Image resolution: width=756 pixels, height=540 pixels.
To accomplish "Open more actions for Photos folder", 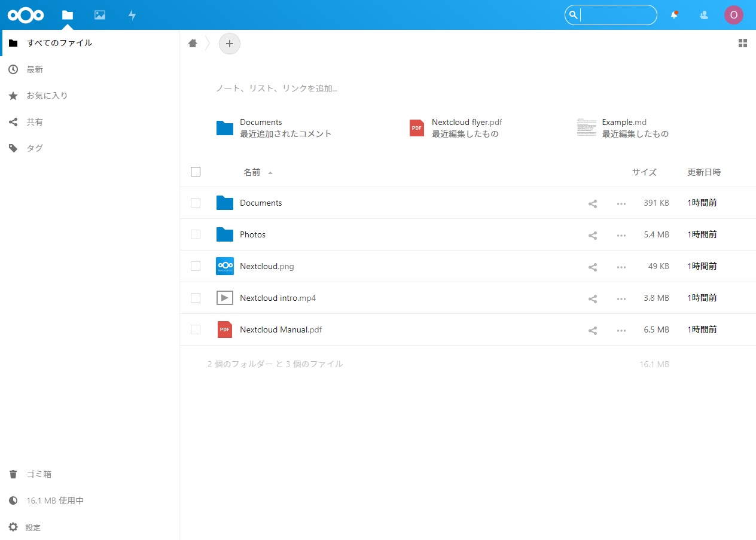I will tap(621, 235).
